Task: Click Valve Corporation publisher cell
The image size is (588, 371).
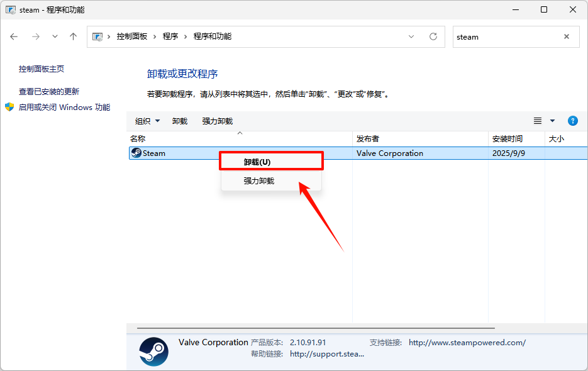Action: coord(390,153)
